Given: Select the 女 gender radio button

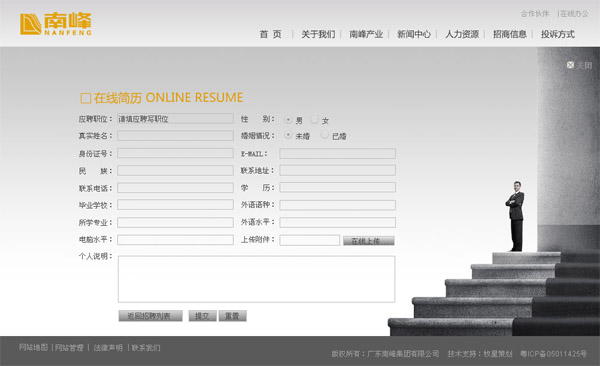Looking at the screenshot, I should (x=314, y=120).
